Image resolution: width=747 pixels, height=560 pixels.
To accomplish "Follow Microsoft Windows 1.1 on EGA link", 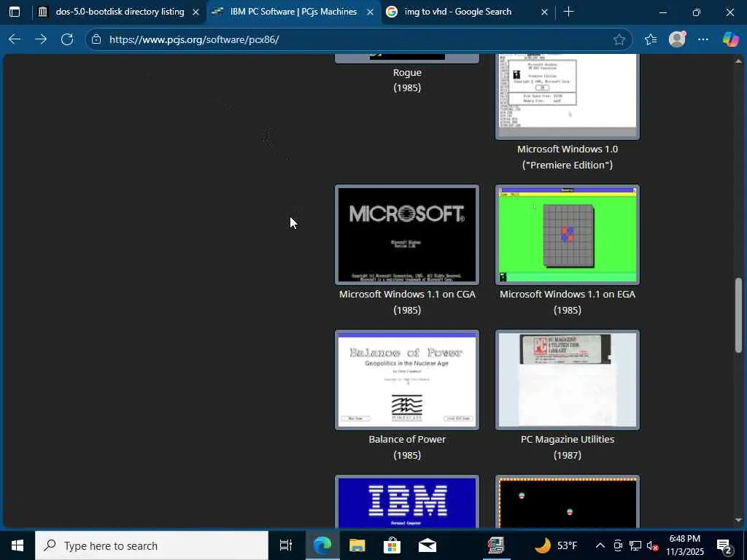I will click(568, 302).
